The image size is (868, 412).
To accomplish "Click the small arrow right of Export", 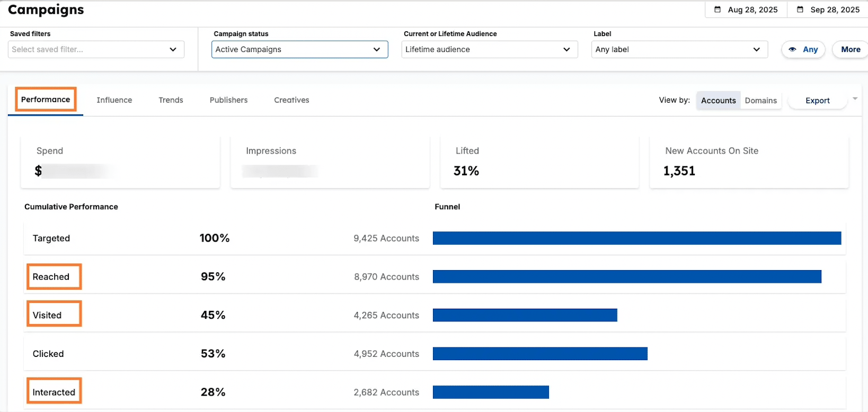I will 855,99.
